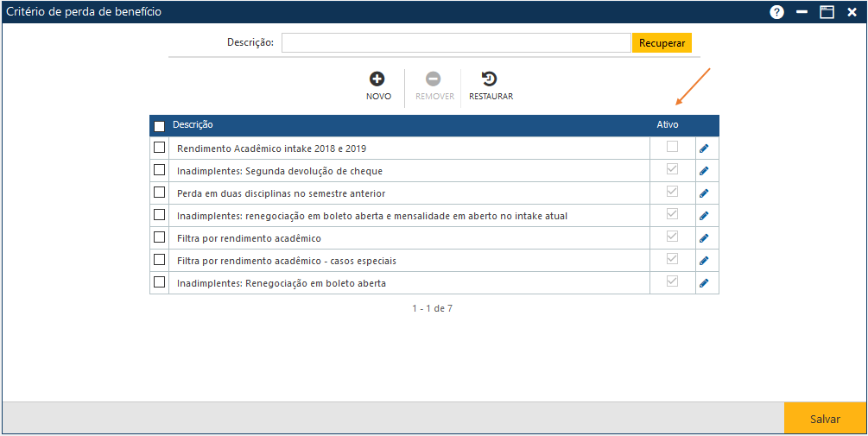Select all rows with header checkbox
The width and height of the screenshot is (868, 436).
click(x=159, y=126)
